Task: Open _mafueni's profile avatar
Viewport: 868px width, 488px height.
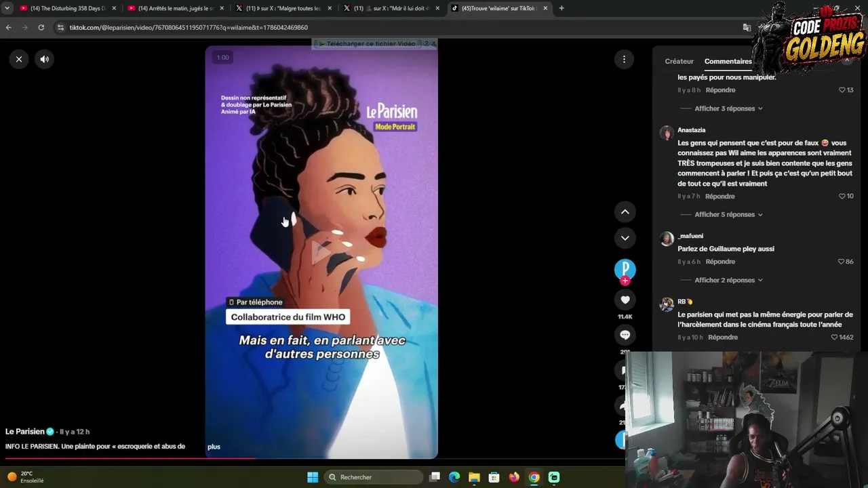Action: [667, 239]
